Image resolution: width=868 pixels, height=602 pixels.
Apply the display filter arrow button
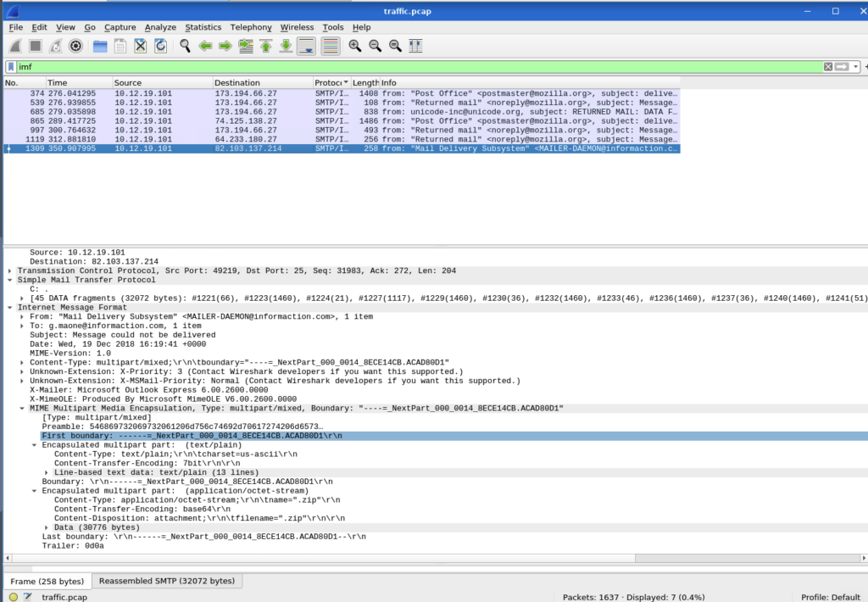click(x=842, y=66)
